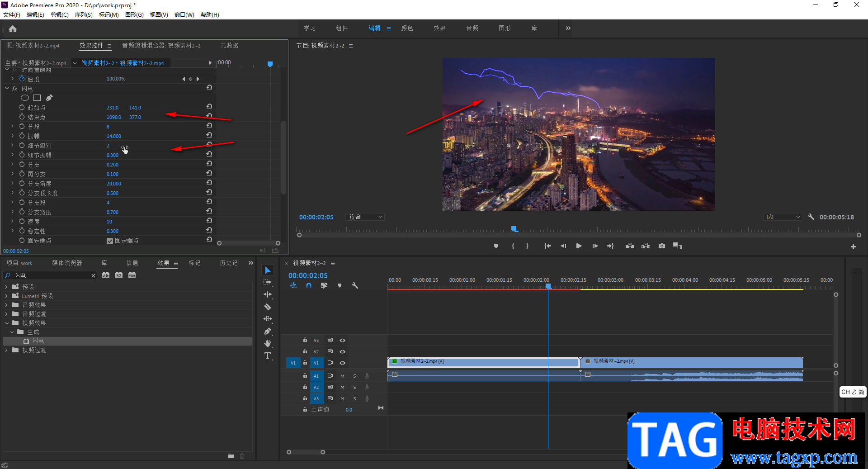Toggle animation stopwatch for 分段
Viewport: 868px width, 469px height.
[x=22, y=126]
